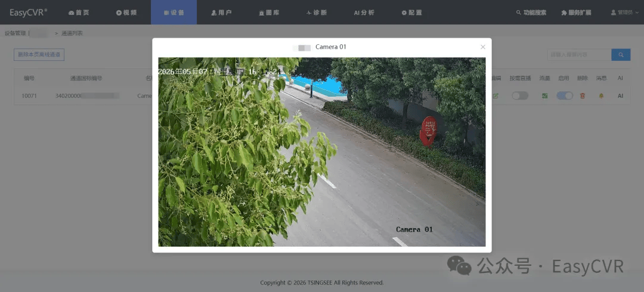The image size is (644, 292).
Task: Open 功能搜索 function search
Action: point(531,13)
